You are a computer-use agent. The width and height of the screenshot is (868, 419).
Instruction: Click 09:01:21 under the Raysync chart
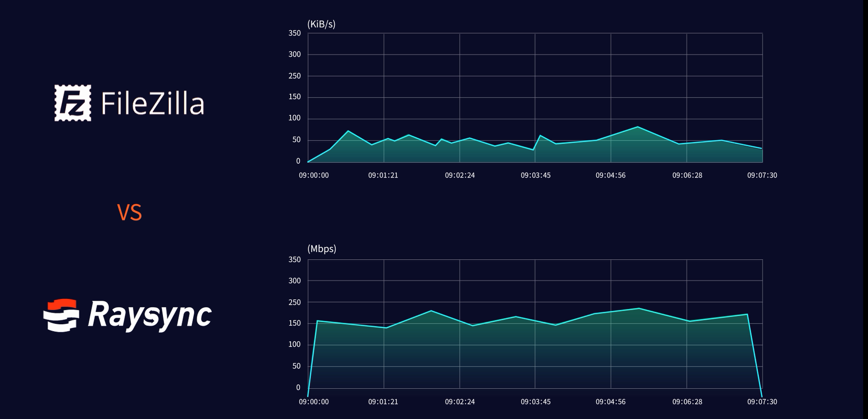click(383, 402)
